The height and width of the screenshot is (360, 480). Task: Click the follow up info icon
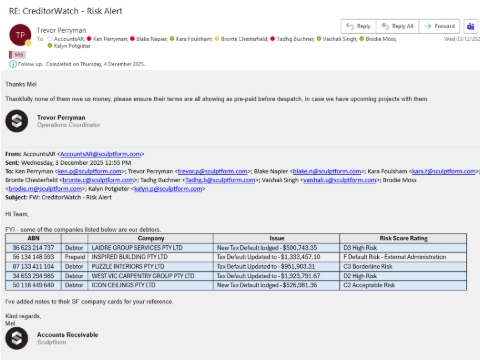pos(12,64)
